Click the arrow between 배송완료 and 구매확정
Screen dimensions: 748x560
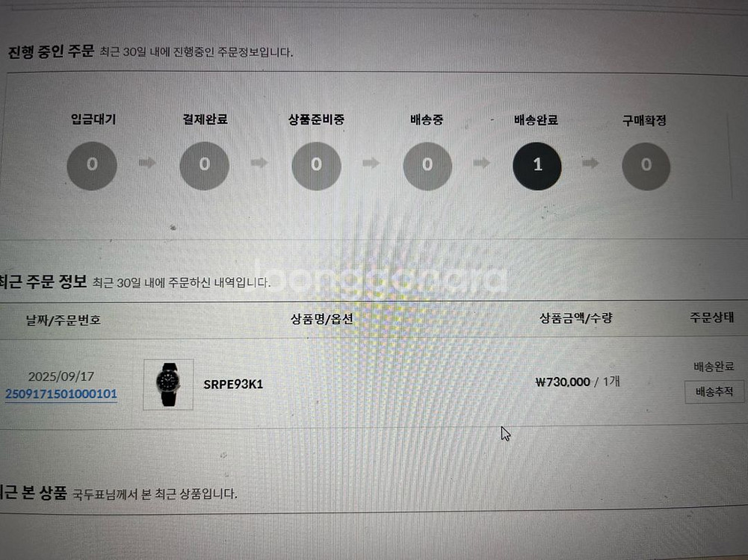[x=590, y=163]
